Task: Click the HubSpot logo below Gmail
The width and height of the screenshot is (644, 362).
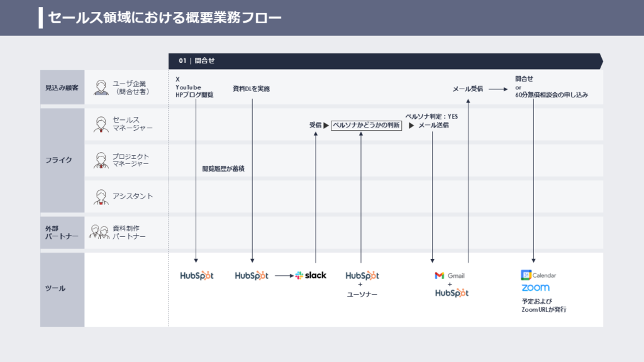Action: coord(452,293)
